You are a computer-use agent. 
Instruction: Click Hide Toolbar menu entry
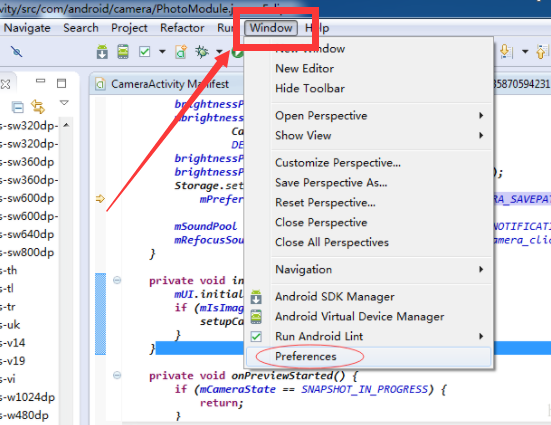coord(369,89)
